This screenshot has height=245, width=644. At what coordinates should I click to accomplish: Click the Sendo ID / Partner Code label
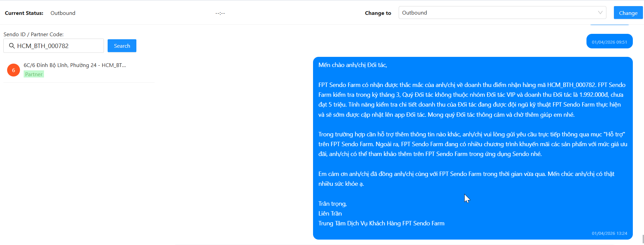(x=34, y=34)
